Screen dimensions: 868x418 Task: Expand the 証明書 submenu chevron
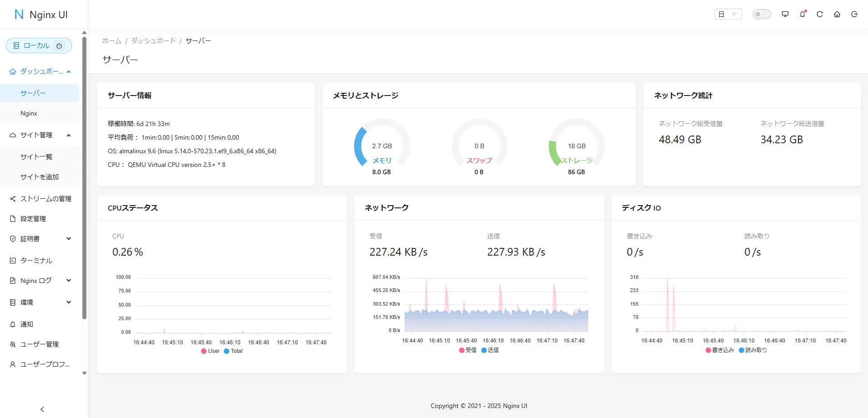[69, 239]
